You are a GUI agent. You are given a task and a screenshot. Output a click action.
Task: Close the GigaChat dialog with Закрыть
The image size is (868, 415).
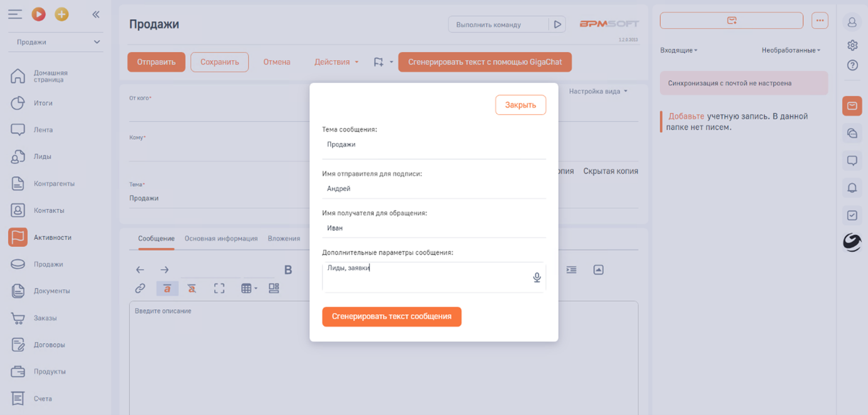[520, 105]
